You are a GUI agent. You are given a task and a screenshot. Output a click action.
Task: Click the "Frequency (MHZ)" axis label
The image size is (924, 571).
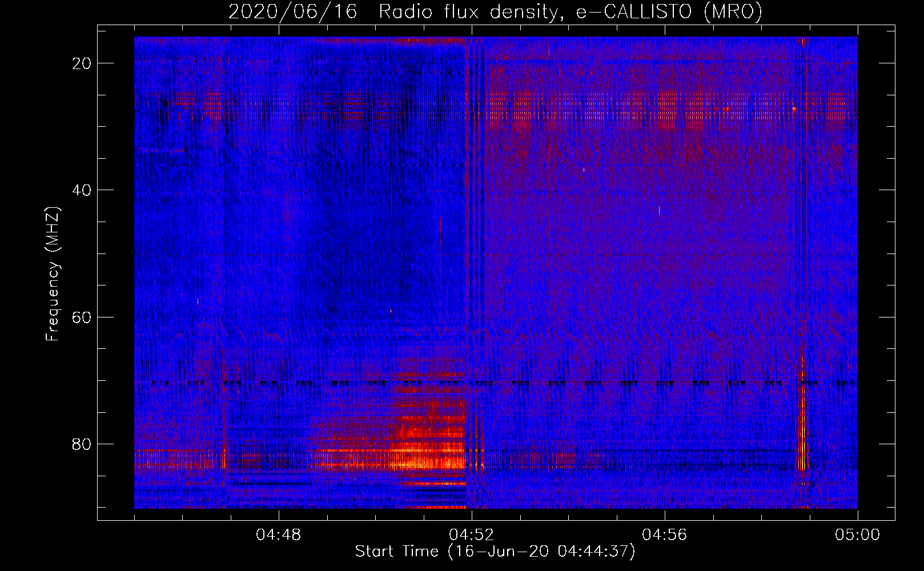[53, 274]
